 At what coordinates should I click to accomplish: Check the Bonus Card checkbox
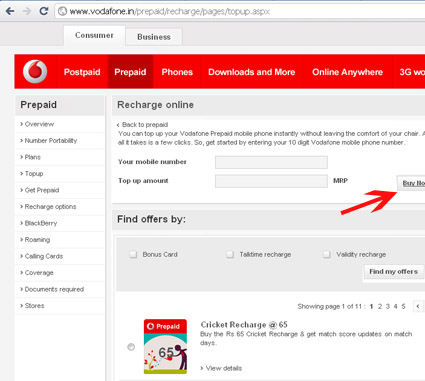pos(133,254)
